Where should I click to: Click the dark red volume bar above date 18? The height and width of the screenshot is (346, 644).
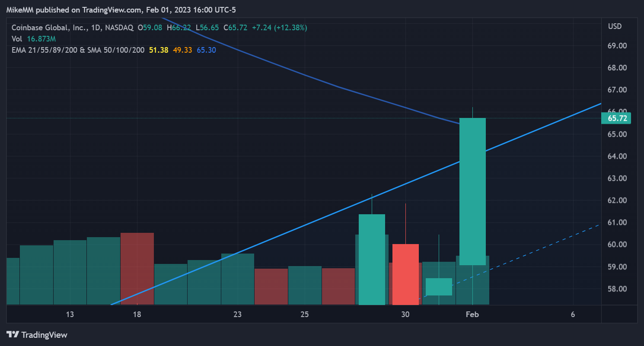tap(137, 269)
